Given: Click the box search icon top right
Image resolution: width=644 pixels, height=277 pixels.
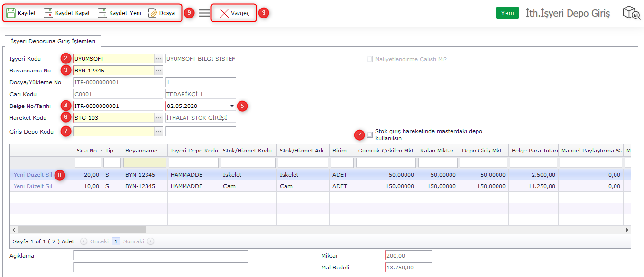Looking at the screenshot, I should point(631,13).
